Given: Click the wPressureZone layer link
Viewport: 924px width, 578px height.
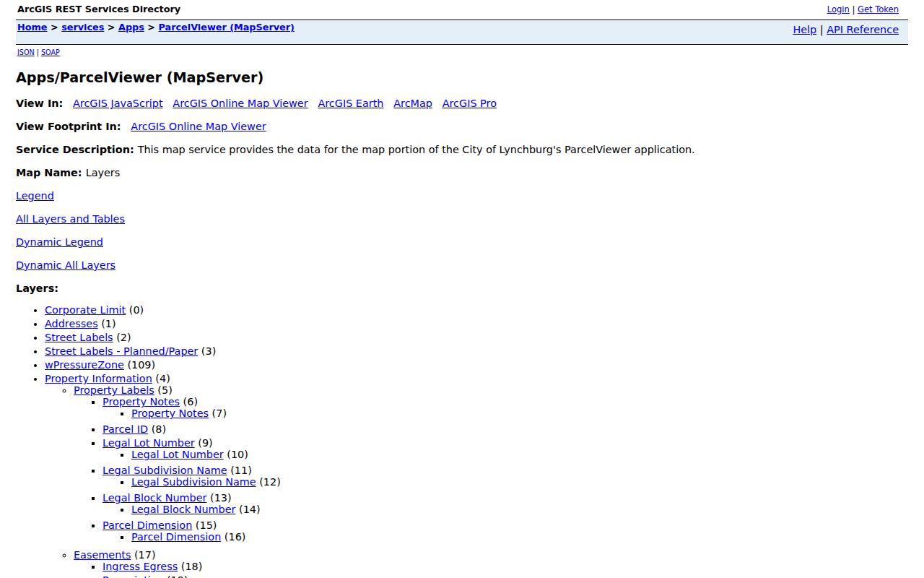Looking at the screenshot, I should click(84, 365).
